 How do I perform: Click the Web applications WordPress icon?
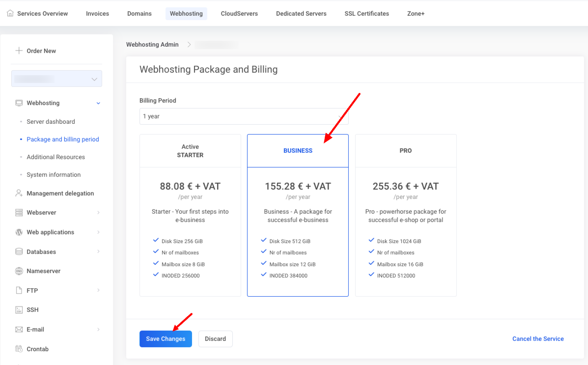point(19,232)
